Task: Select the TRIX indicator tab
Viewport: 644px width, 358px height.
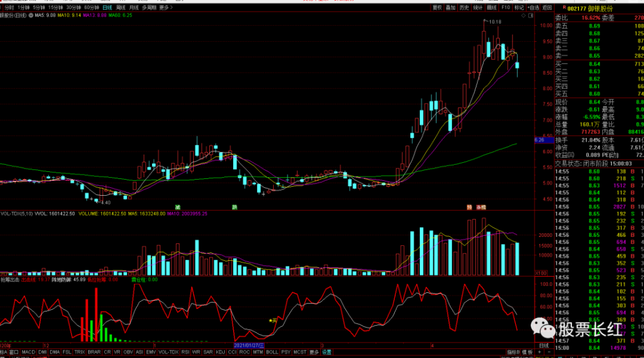Action: point(80,352)
